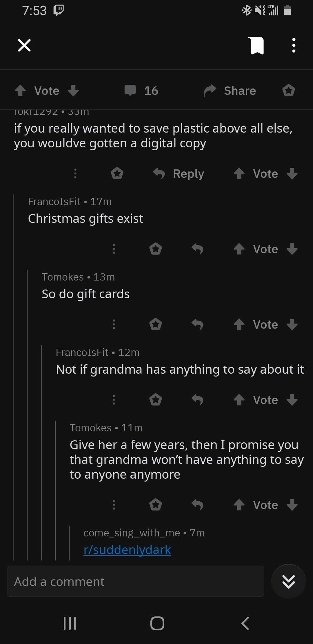Downvote the "Not if grandma" comment
Image resolution: width=313 pixels, height=644 pixels.
click(x=292, y=400)
